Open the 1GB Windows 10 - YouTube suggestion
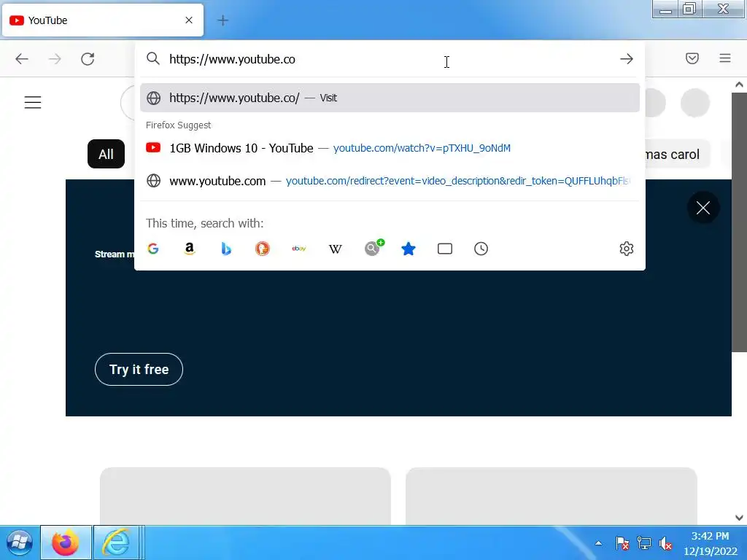Screen dimensions: 747x560 390,148
